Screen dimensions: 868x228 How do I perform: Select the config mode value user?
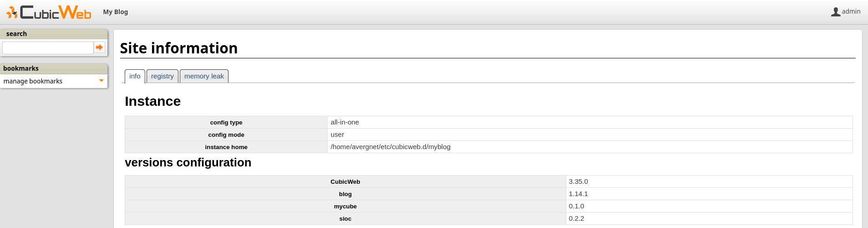tap(337, 135)
